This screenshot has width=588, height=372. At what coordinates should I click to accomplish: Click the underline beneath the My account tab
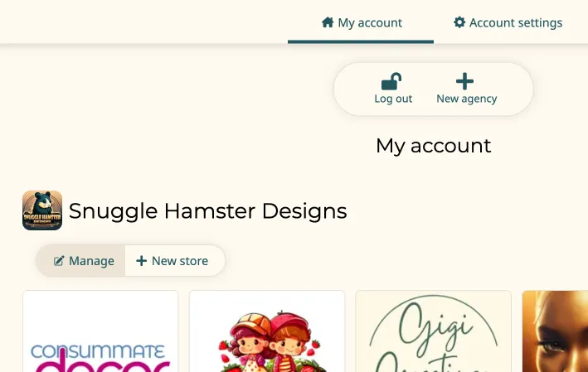click(x=361, y=41)
